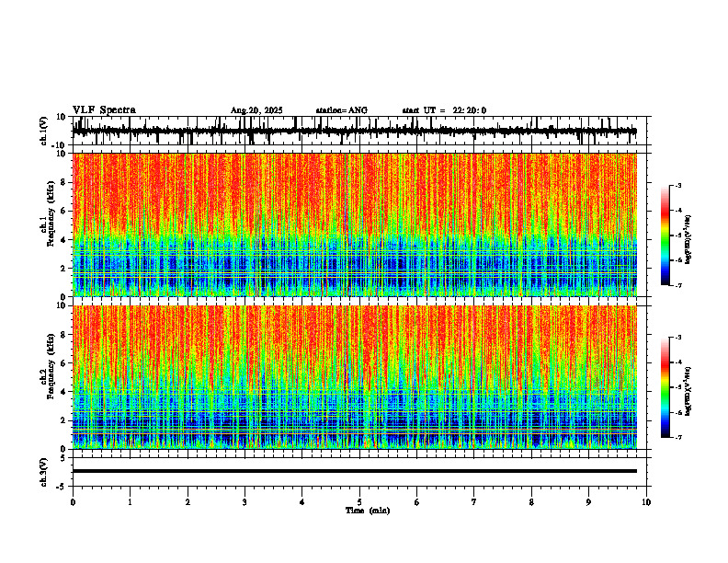Click the 'ch.1(V)' axis label

[44, 131]
